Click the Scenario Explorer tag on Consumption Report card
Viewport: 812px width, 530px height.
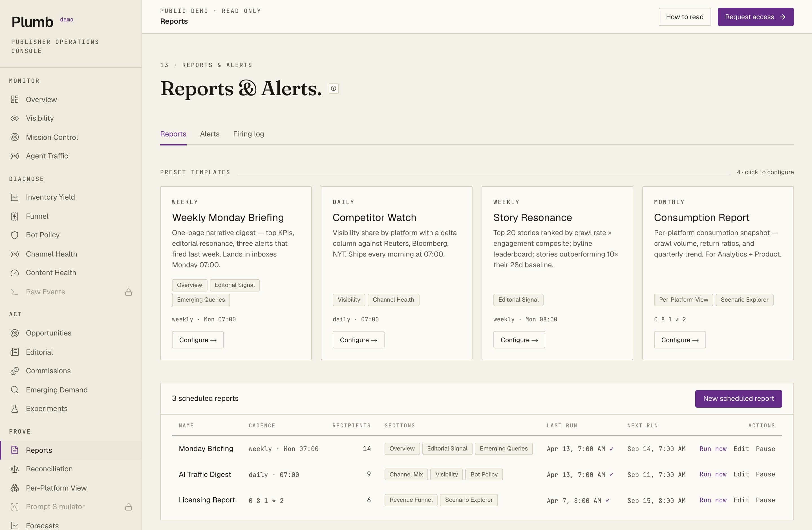744,300
